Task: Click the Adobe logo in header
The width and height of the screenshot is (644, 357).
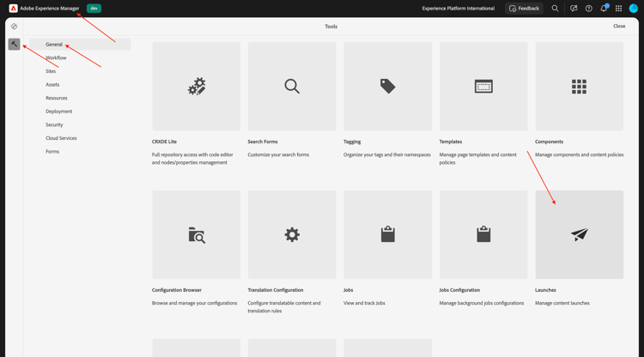Action: (13, 9)
